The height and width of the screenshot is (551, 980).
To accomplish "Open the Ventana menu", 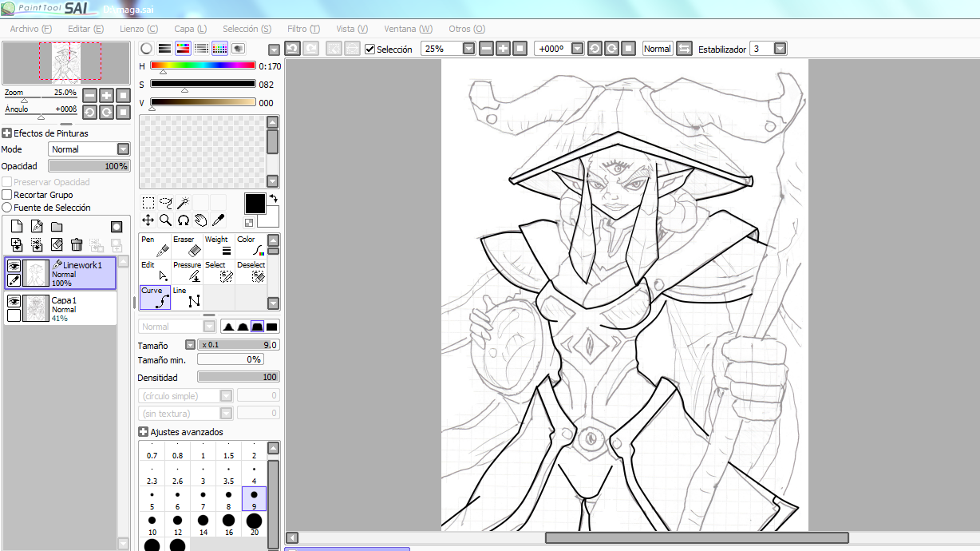I will (x=409, y=29).
